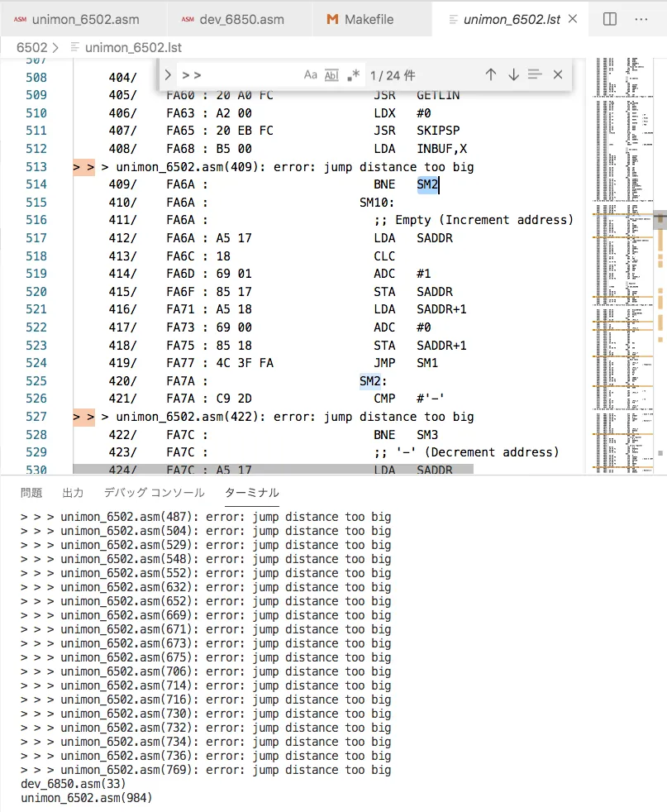
Task: Click line number 513 in gutter
Action: [x=36, y=167]
